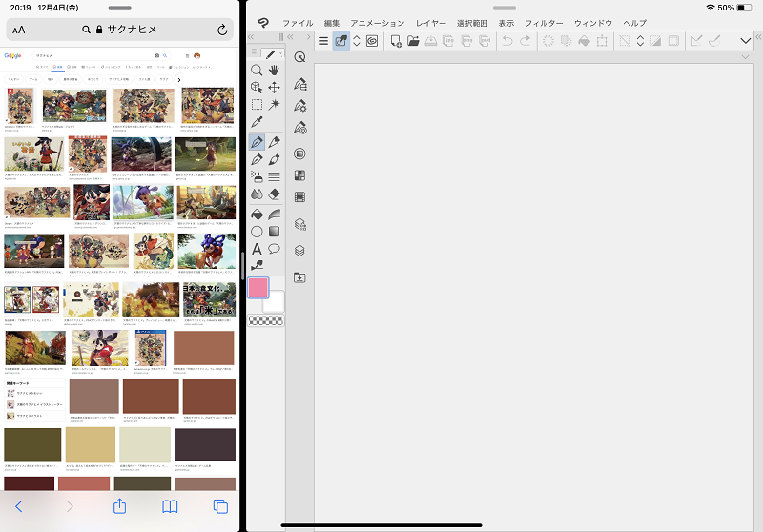The height and width of the screenshot is (532, 763).
Task: Open Color Wheel palette icon
Action: click(x=299, y=153)
